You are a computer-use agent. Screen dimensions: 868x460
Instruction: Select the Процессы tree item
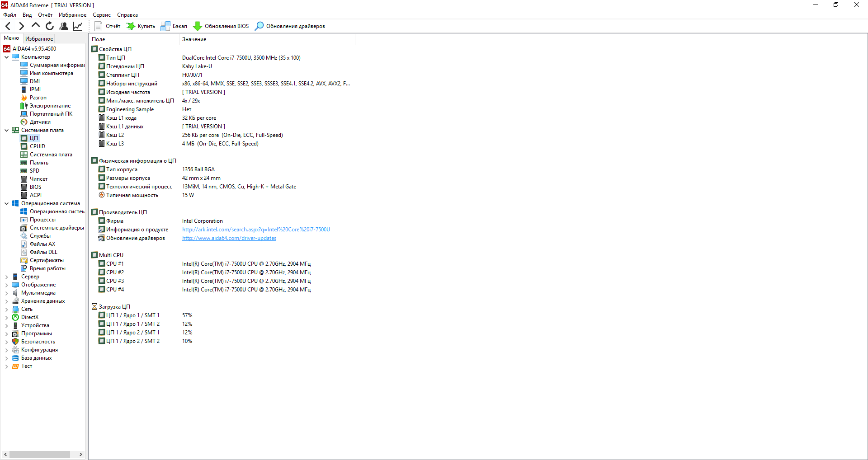[38, 220]
